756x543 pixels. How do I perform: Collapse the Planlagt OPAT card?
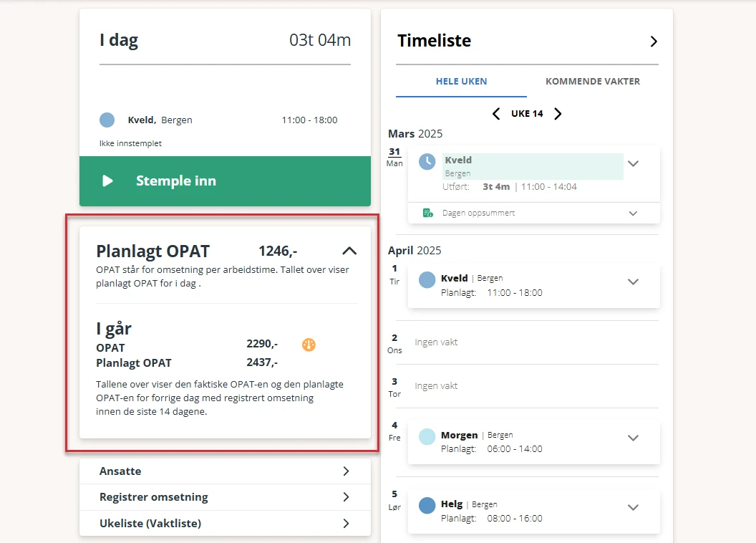coord(349,251)
